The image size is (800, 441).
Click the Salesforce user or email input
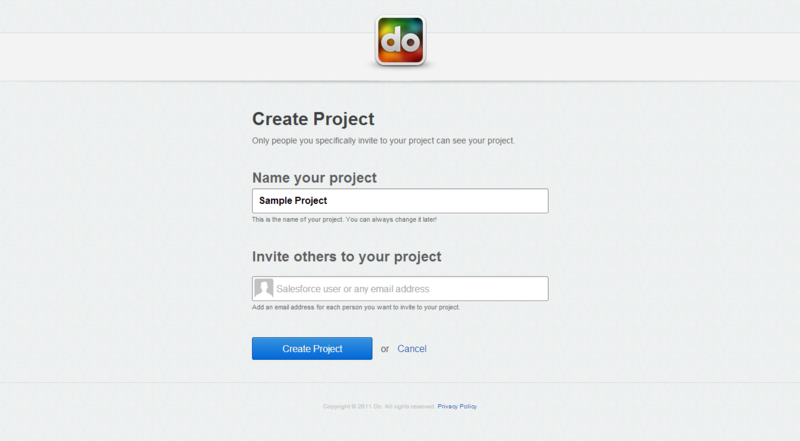click(400, 288)
